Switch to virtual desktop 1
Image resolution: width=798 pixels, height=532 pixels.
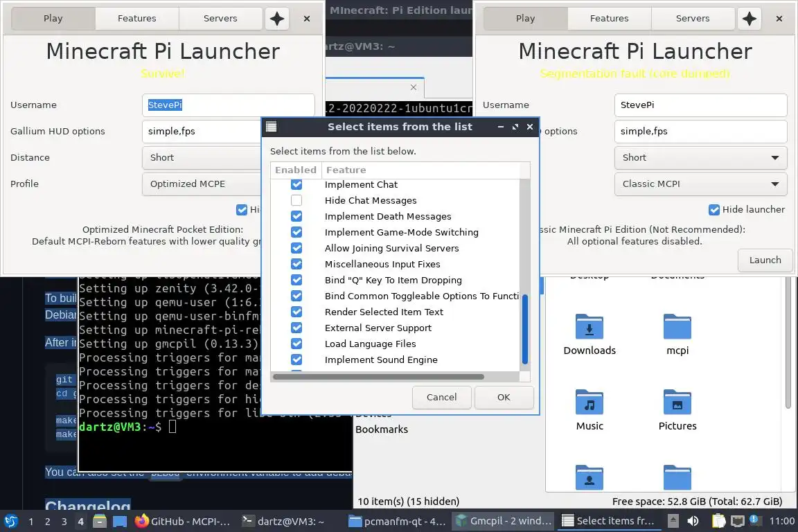[31, 522]
